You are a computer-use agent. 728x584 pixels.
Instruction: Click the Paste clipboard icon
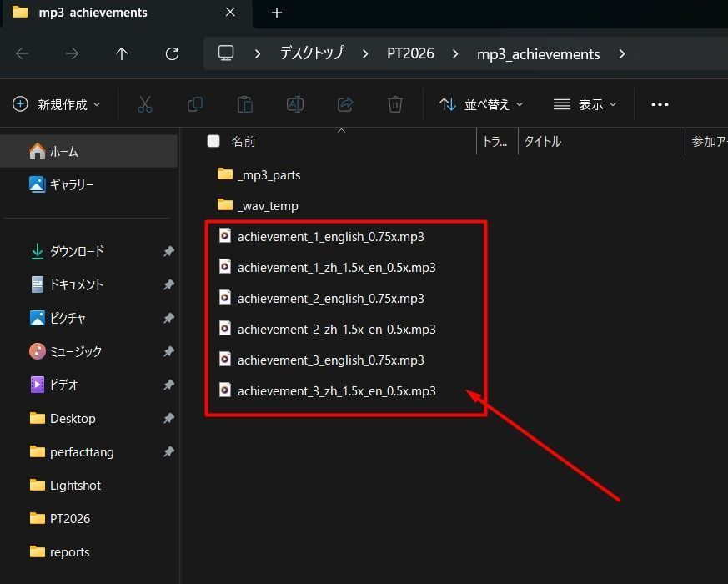(244, 104)
